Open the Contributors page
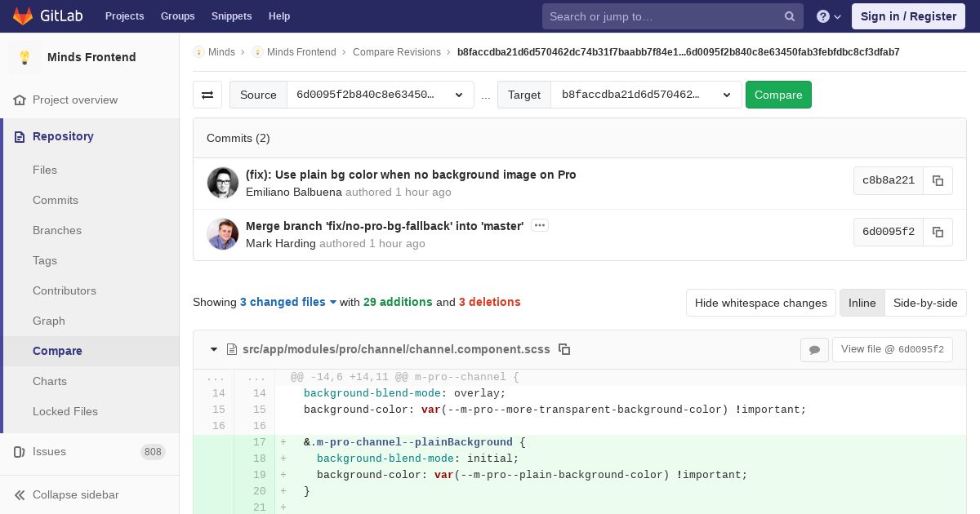Screen dimensions: 980x514 [65, 290]
